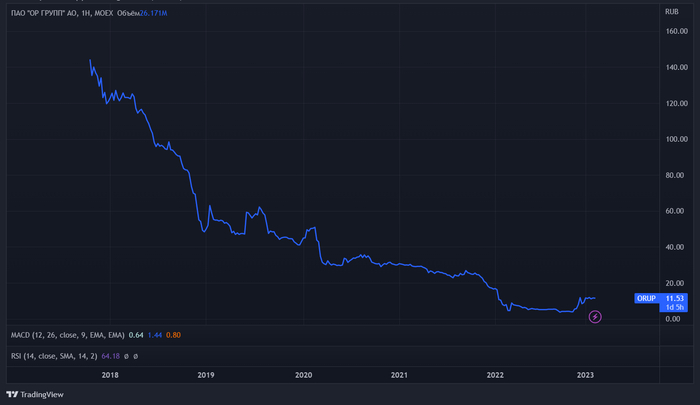
Task: Click the TradingView logo
Action: coord(35,394)
